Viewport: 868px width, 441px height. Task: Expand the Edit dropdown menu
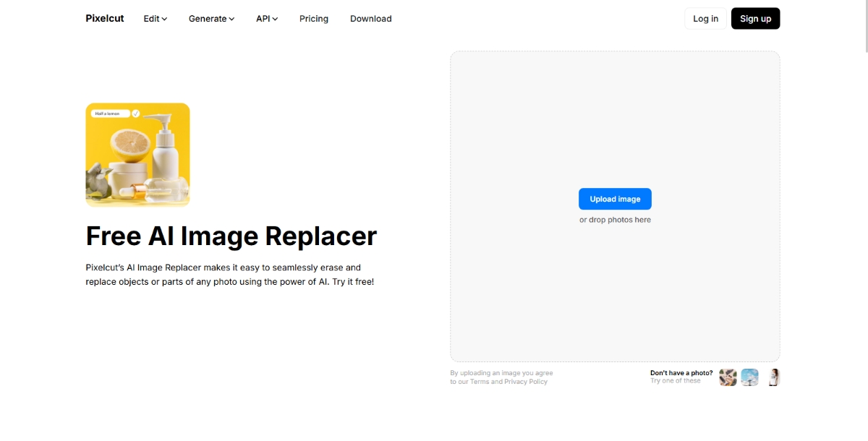[x=155, y=19]
